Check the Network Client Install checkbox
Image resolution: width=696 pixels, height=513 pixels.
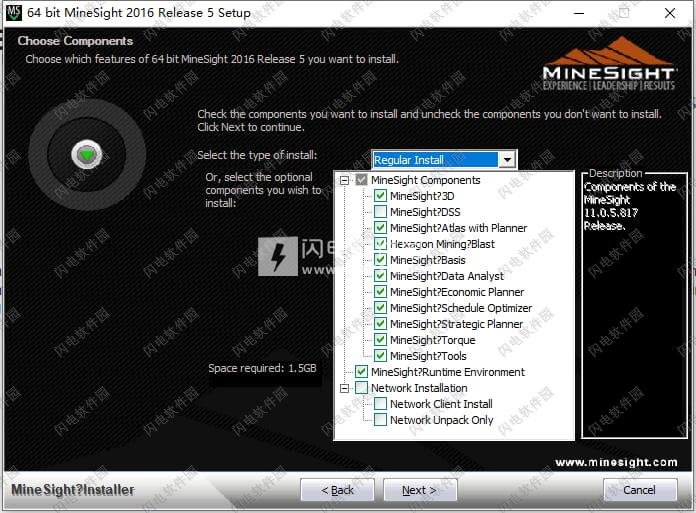coord(380,403)
